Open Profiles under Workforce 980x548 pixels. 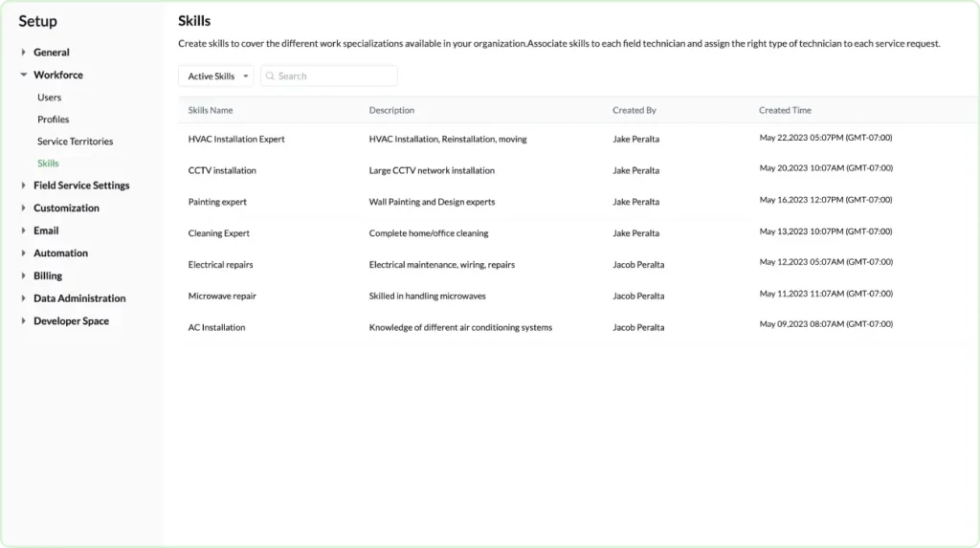[54, 120]
